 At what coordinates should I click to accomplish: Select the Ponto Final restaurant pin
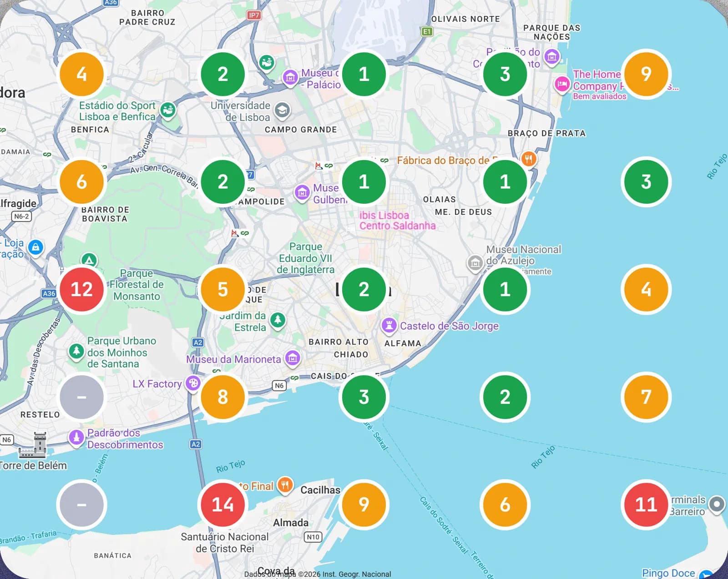click(285, 485)
